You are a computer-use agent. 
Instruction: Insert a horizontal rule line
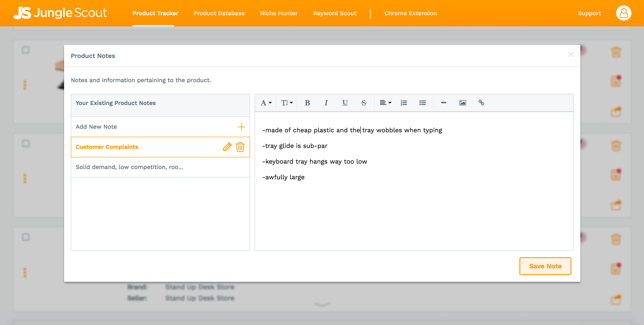pos(443,103)
